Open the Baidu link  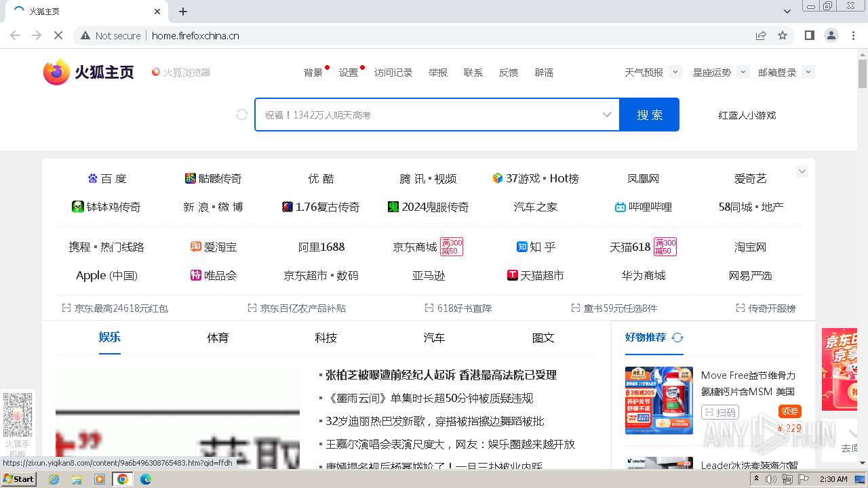pos(107,178)
